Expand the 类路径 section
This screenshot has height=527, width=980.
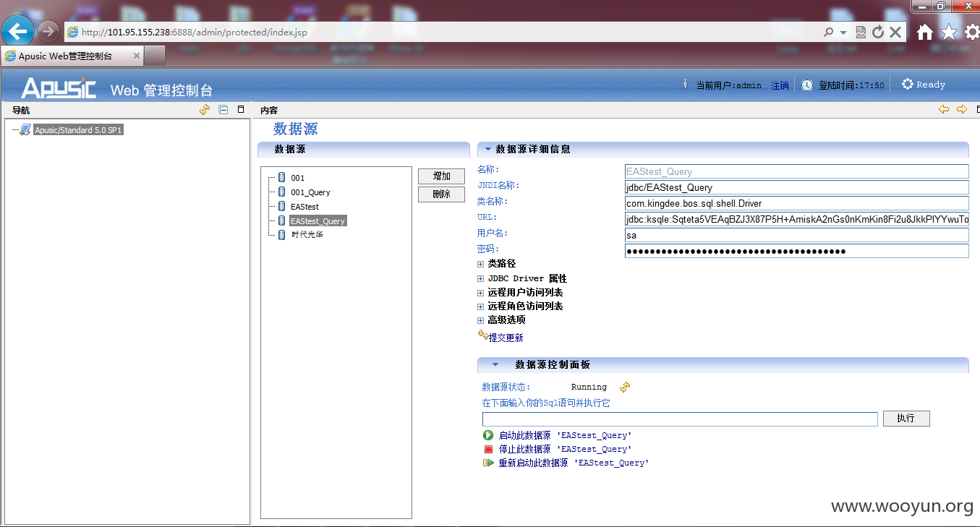[480, 264]
